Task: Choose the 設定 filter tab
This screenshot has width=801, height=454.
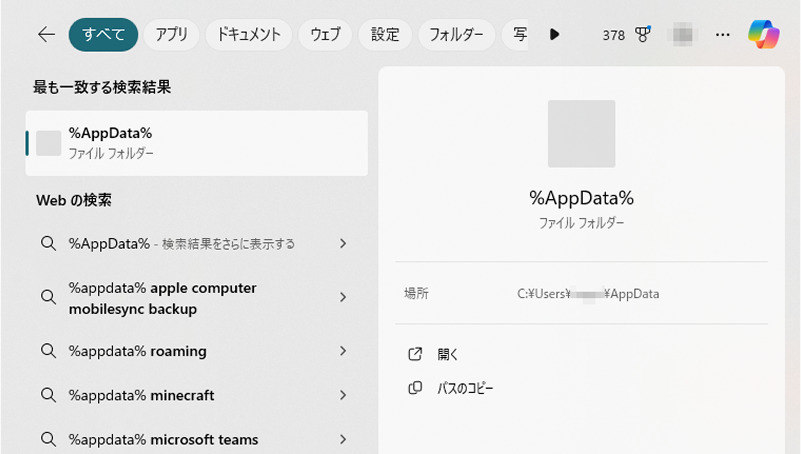Action: pos(385,35)
